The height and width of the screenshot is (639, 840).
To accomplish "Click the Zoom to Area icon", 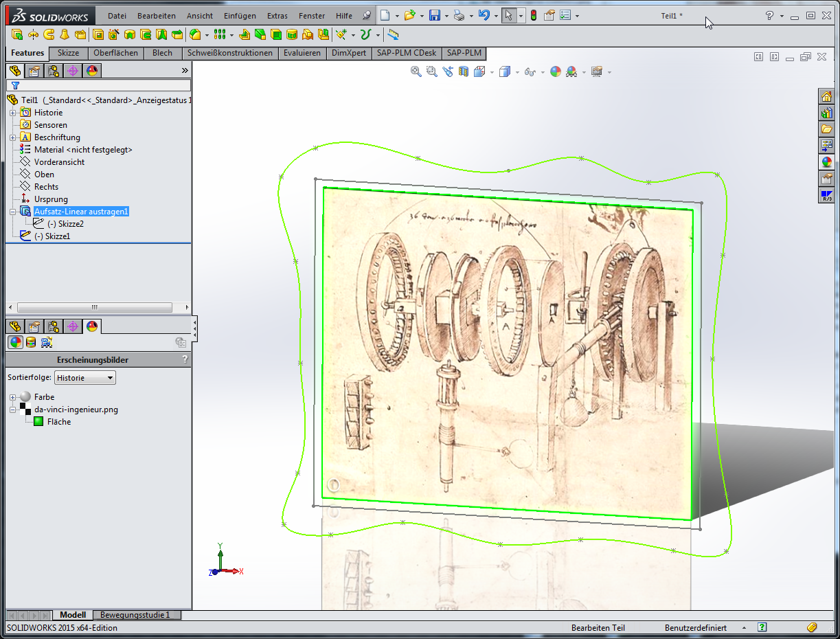I will tap(431, 71).
